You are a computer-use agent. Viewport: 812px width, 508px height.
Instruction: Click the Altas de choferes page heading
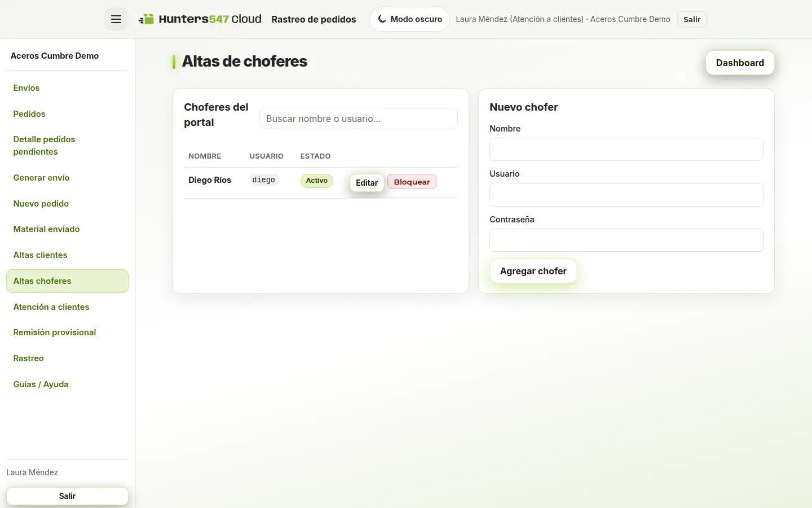245,62
